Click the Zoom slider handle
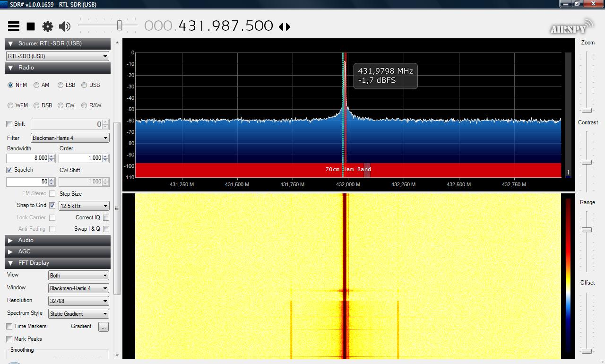605x364 pixels. (x=587, y=110)
